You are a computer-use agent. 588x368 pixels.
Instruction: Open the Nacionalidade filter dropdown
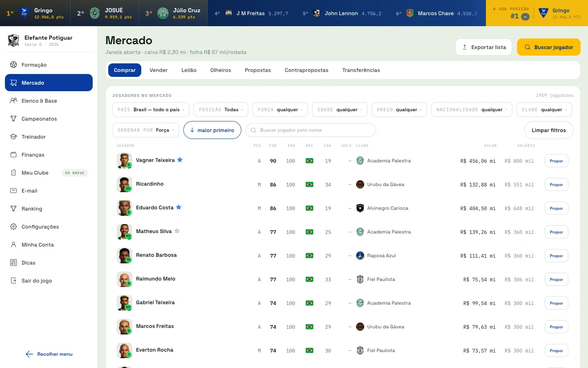click(x=472, y=110)
